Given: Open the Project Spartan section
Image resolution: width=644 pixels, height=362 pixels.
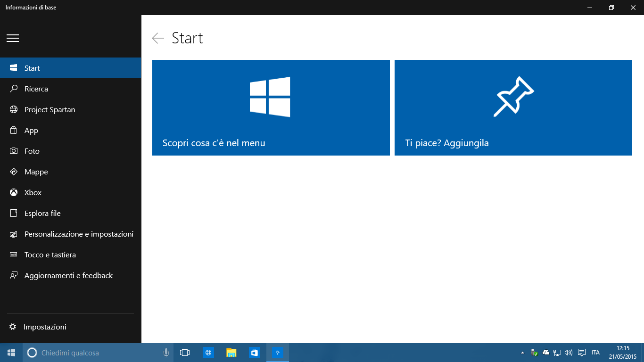Looking at the screenshot, I should pyautogui.click(x=71, y=109).
